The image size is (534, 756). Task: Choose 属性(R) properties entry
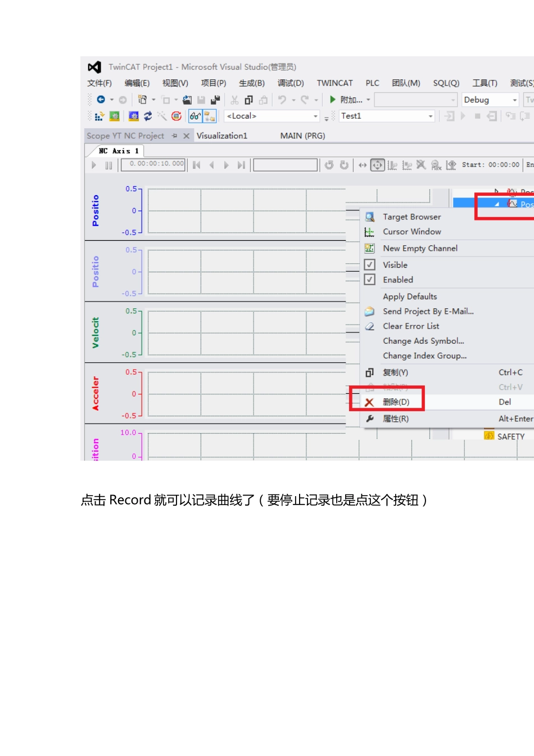396,419
